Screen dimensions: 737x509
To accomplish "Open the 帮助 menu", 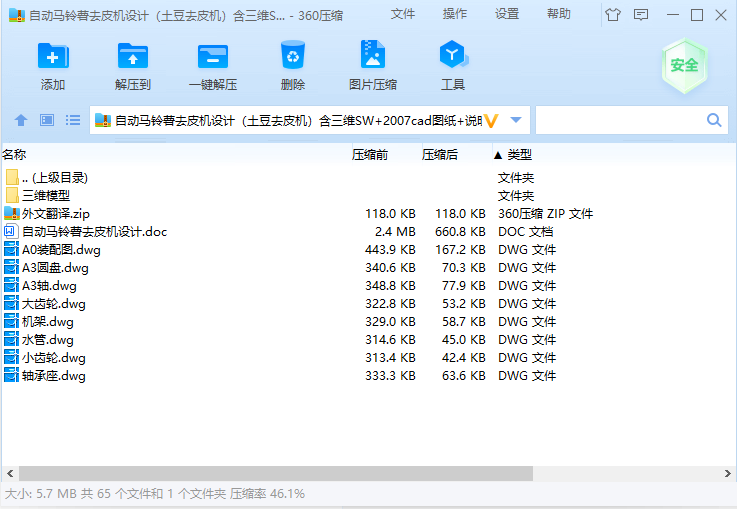I will pyautogui.click(x=559, y=14).
